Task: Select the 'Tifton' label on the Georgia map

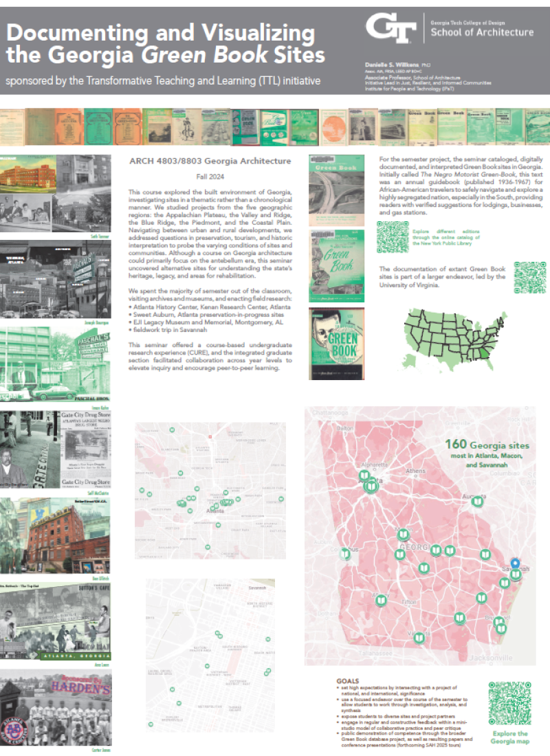Action: (x=408, y=602)
